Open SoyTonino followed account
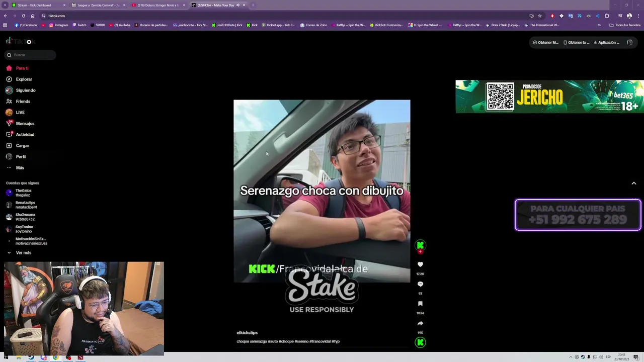This screenshot has height=362, width=644. [x=20, y=229]
